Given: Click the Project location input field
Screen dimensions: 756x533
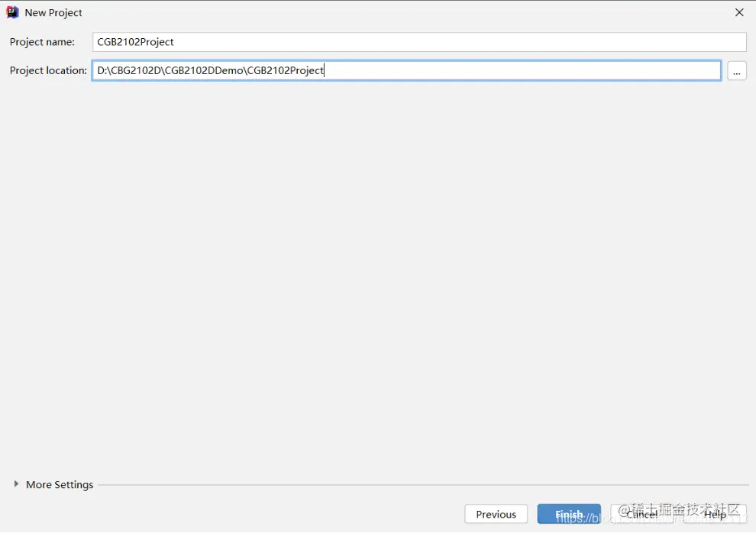Looking at the screenshot, I should click(x=406, y=70).
